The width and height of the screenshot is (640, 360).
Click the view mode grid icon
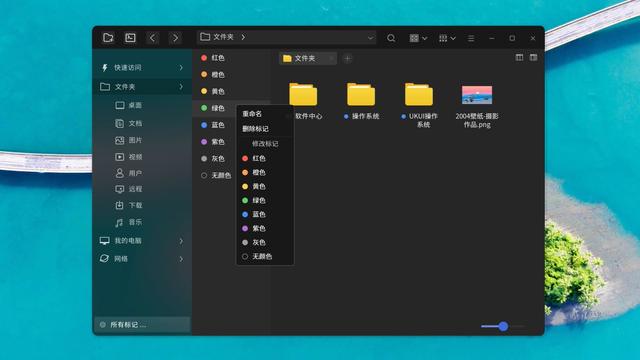(x=414, y=38)
